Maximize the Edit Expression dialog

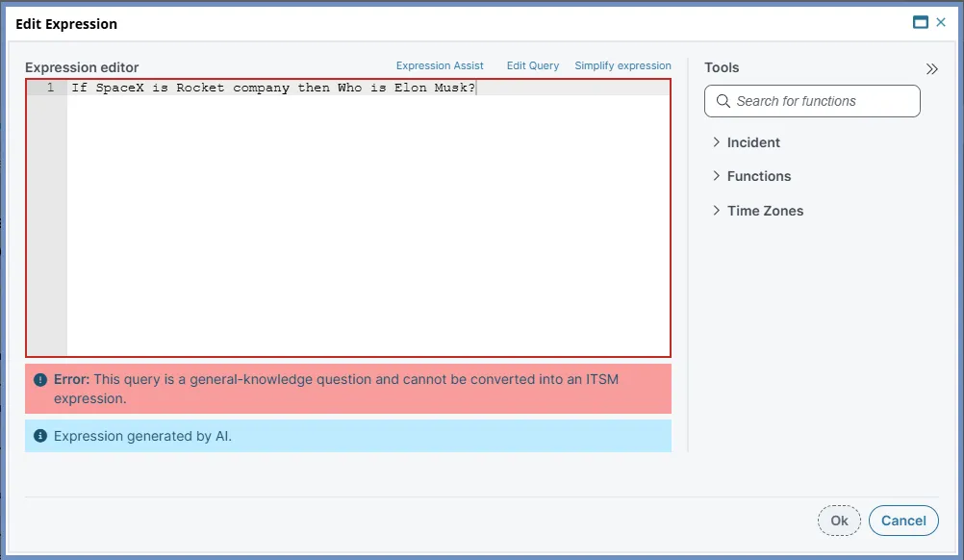click(921, 23)
